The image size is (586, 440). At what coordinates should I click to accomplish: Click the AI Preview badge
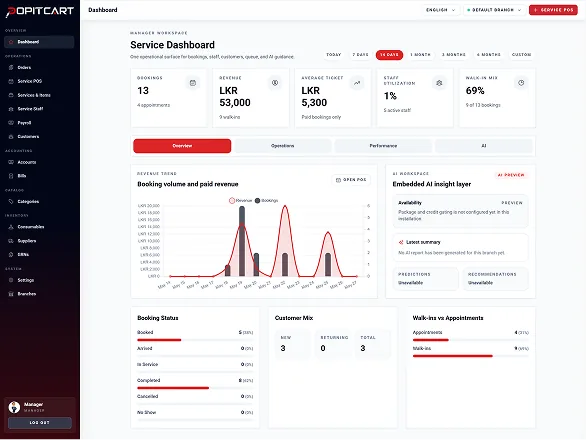click(511, 175)
